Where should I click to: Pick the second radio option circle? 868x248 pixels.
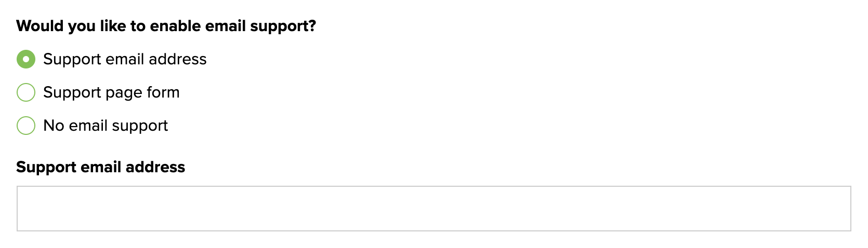click(26, 92)
